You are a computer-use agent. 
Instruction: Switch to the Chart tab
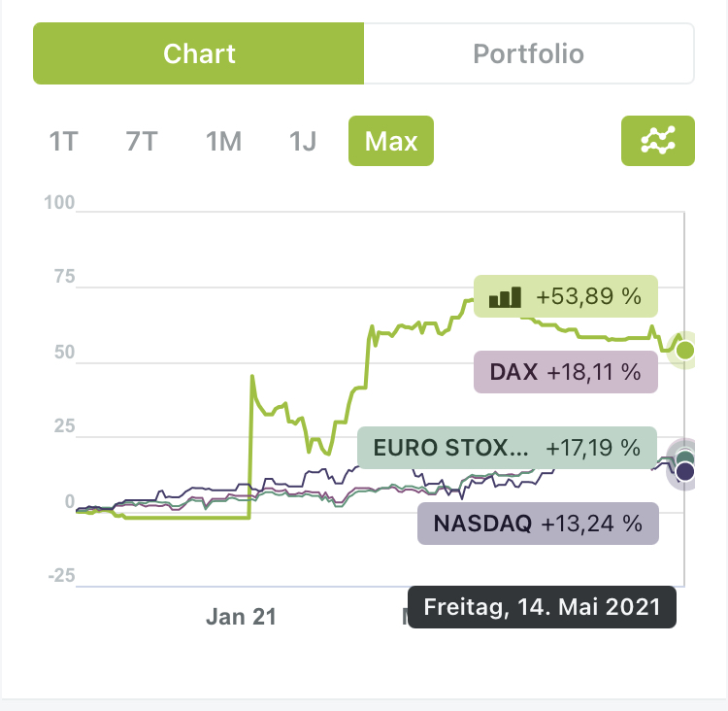tap(199, 53)
